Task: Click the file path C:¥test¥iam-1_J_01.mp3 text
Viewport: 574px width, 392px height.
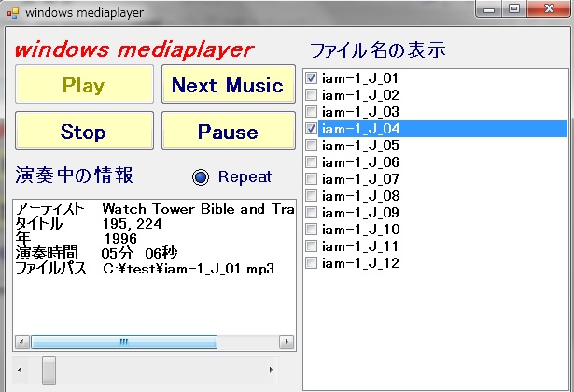Action: pyautogui.click(x=189, y=269)
